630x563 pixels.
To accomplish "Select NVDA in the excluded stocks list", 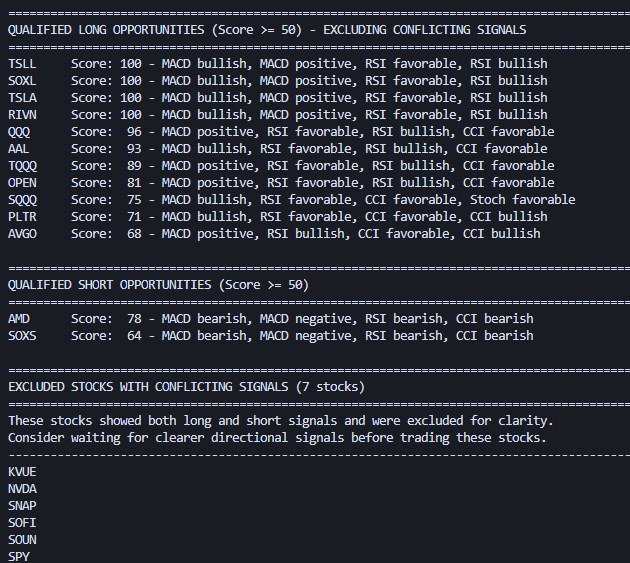I will [22, 489].
